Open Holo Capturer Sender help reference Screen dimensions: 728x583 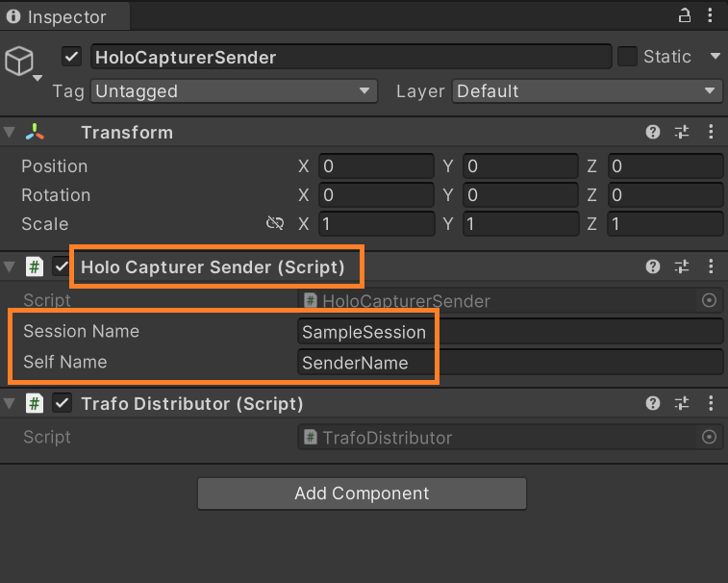coord(654,267)
